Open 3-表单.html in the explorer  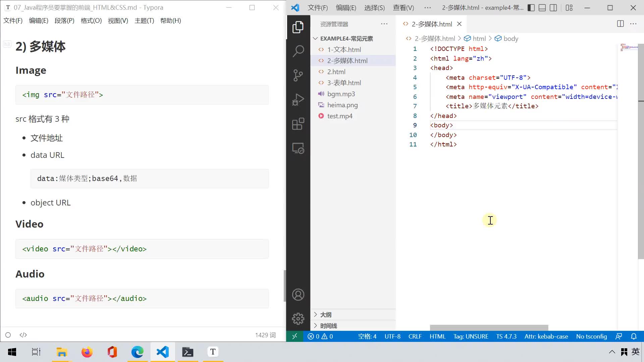(353, 83)
